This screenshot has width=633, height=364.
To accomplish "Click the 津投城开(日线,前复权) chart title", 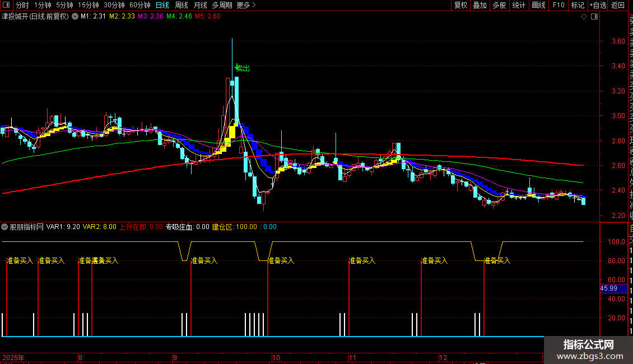I will tap(35, 17).
